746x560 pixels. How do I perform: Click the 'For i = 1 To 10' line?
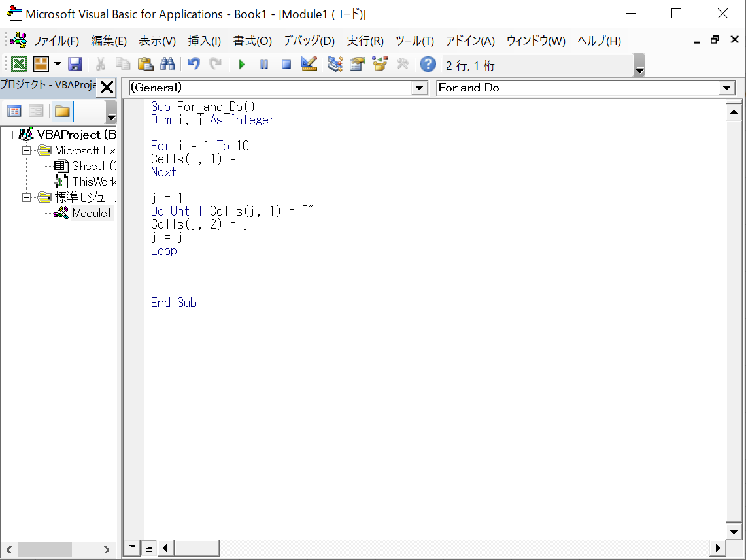tap(200, 146)
